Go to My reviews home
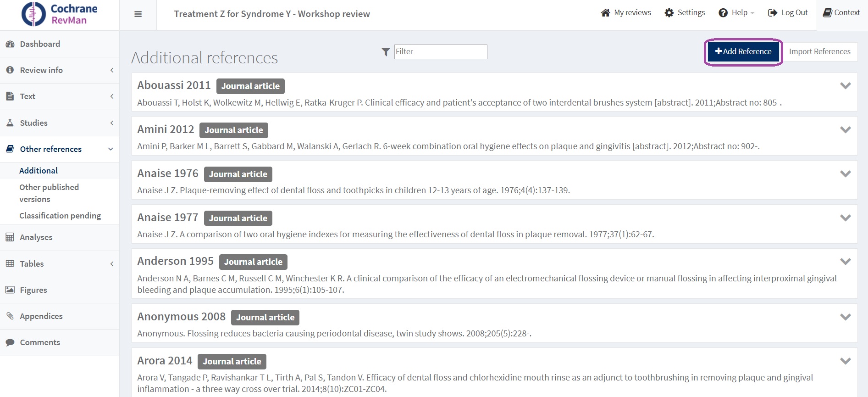This screenshot has width=868, height=397. 626,13
